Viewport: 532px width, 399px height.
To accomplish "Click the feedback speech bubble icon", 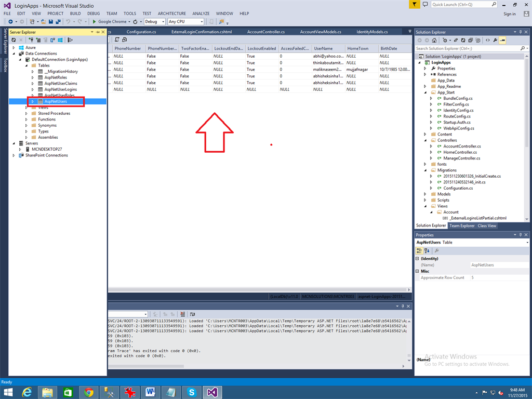I will (x=425, y=4).
